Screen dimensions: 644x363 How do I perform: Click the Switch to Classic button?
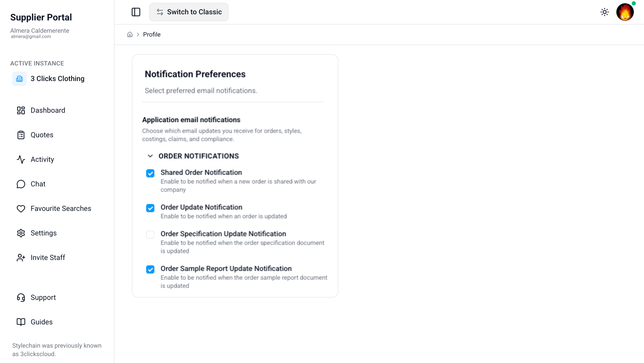[x=189, y=12]
